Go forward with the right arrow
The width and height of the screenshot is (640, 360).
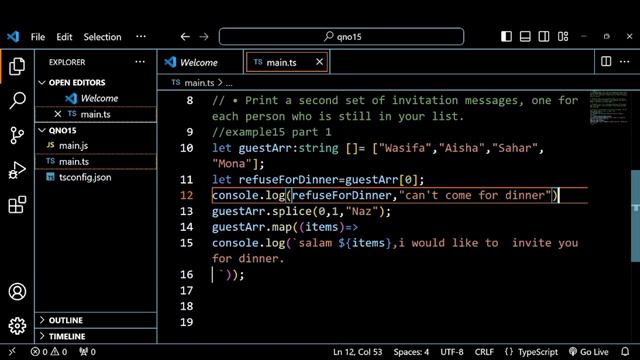[204, 37]
